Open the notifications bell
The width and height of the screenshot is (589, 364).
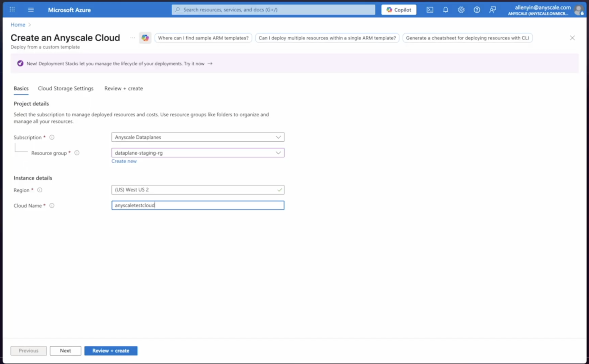(446, 10)
